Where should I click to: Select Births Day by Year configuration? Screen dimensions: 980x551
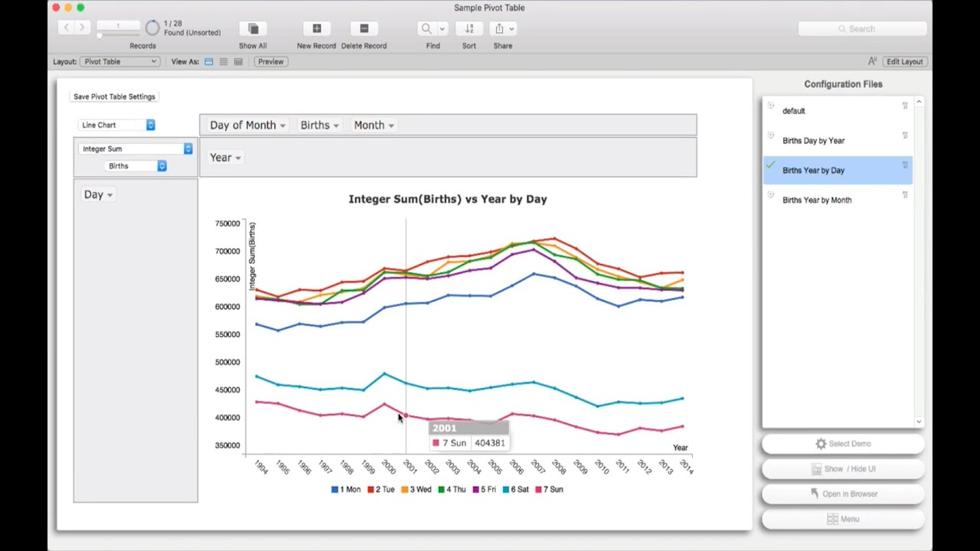[x=838, y=141]
